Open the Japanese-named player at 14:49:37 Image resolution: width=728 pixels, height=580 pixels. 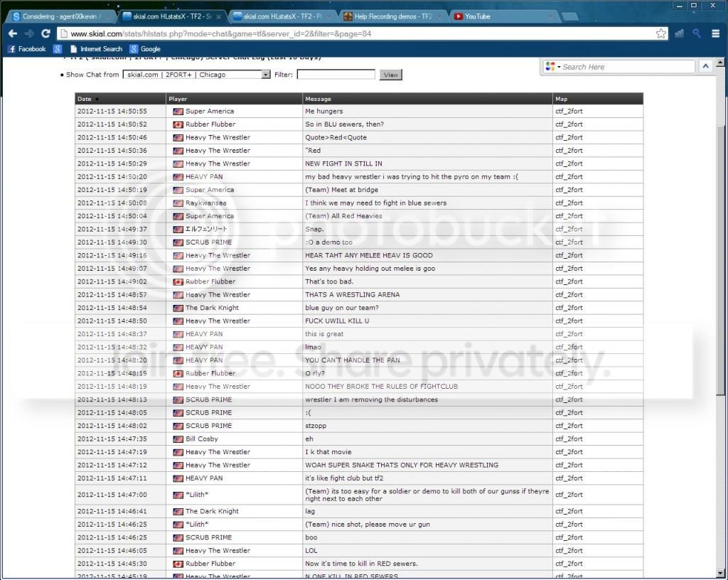point(206,229)
